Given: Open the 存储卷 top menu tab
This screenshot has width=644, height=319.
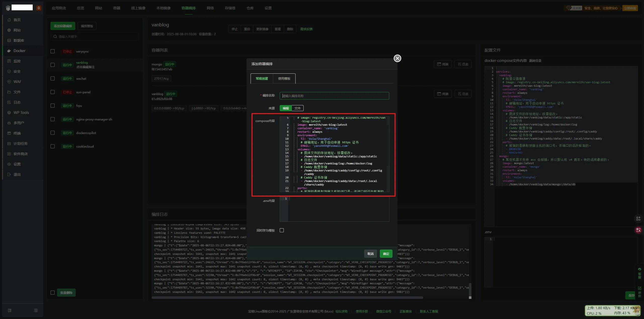Looking at the screenshot, I should 230,8.
